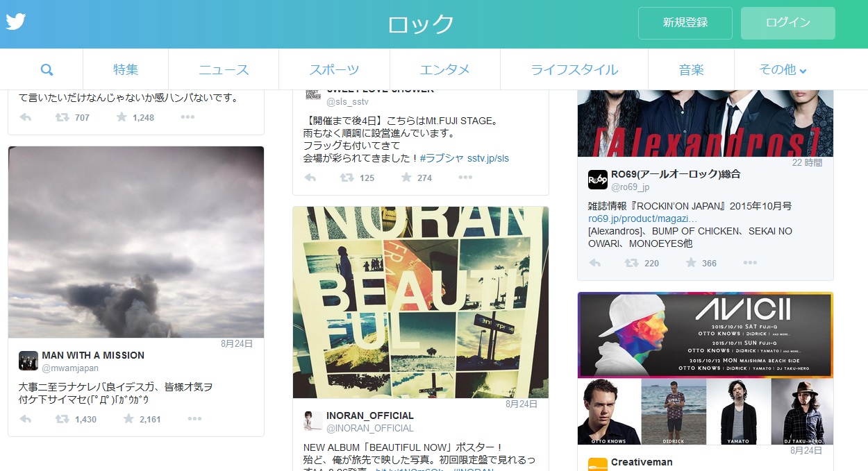The image size is (868, 471).
Task: Click the ログイン button
Action: tap(788, 23)
